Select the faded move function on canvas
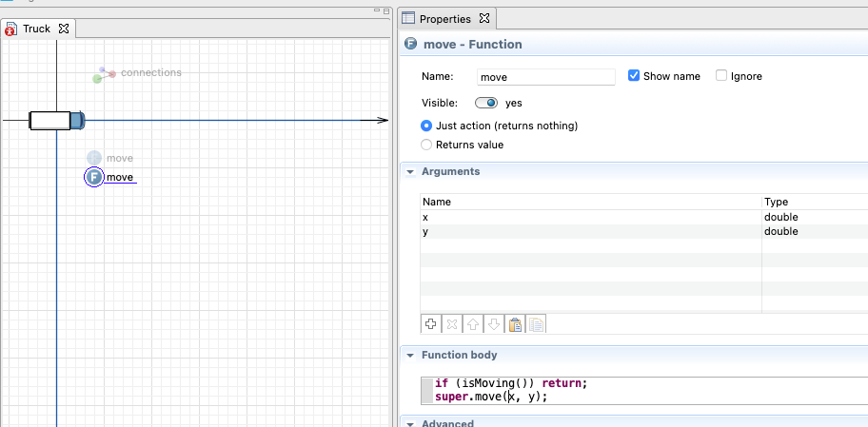This screenshot has height=427, width=868. (x=94, y=158)
